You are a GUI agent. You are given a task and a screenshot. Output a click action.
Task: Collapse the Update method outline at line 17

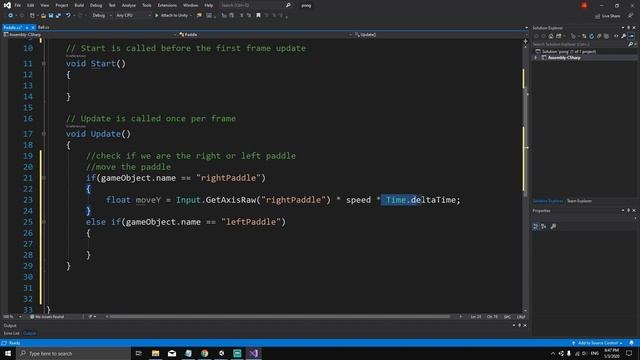tap(44, 134)
